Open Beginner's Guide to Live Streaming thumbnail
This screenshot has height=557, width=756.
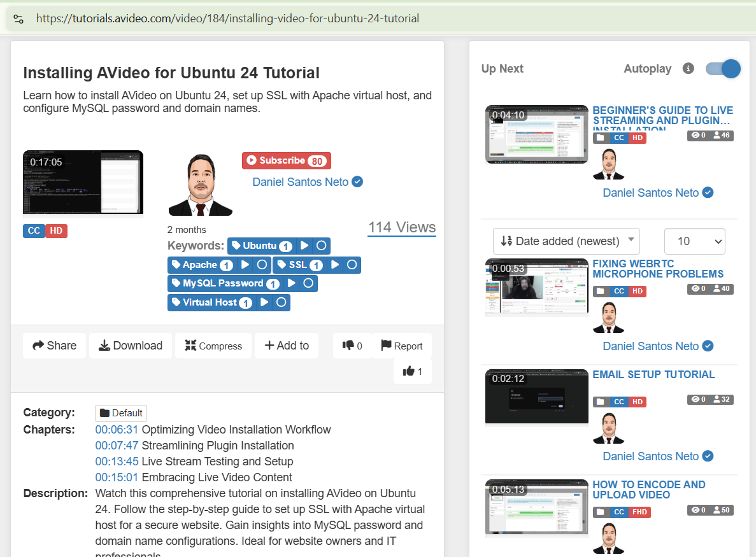[537, 134]
